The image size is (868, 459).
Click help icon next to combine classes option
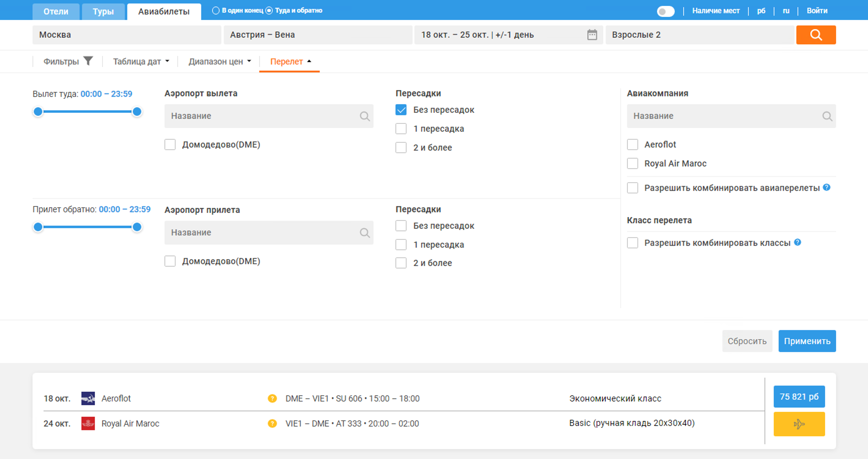(797, 242)
